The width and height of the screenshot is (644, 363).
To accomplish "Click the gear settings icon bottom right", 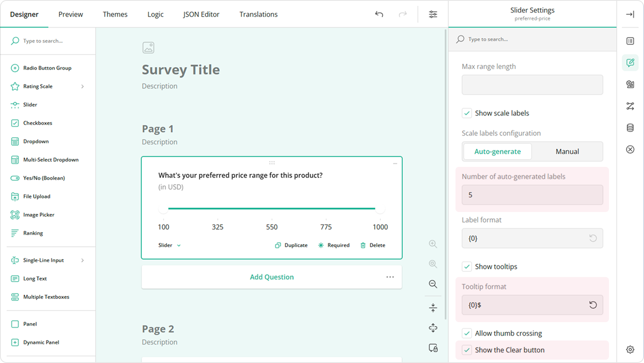I will [x=630, y=350].
